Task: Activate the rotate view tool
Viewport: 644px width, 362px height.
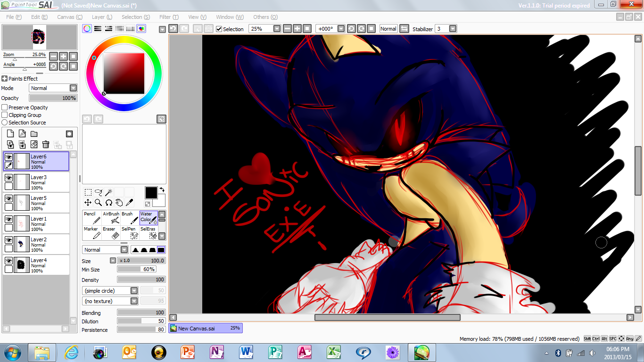Action: point(108,203)
